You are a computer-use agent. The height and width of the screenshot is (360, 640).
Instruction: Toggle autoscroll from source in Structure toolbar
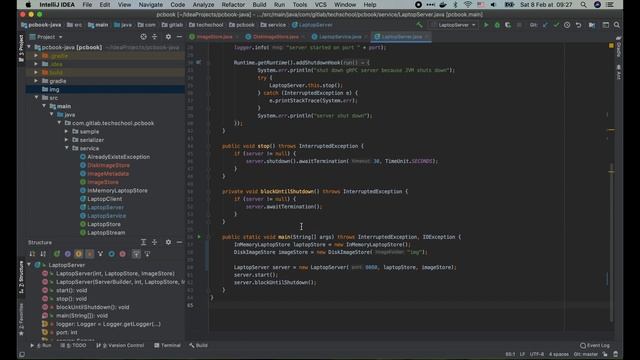147,254
